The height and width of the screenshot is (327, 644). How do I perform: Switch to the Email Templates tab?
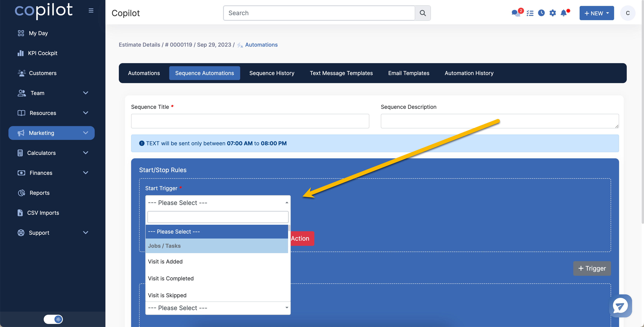click(x=409, y=73)
